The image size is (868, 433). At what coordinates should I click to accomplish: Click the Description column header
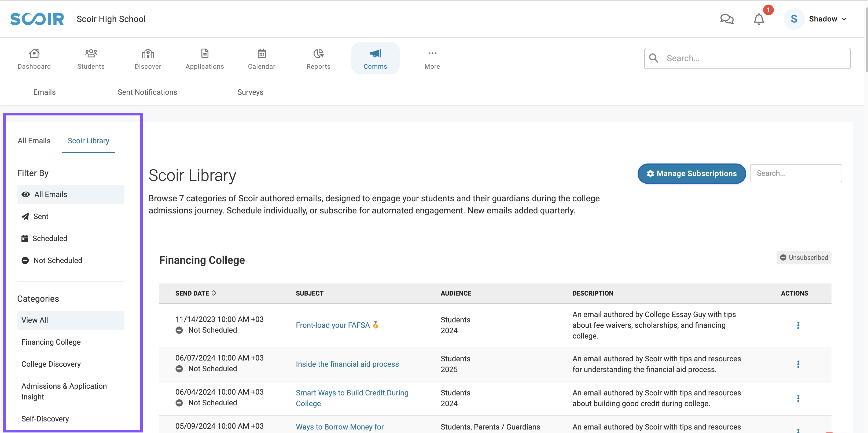593,293
